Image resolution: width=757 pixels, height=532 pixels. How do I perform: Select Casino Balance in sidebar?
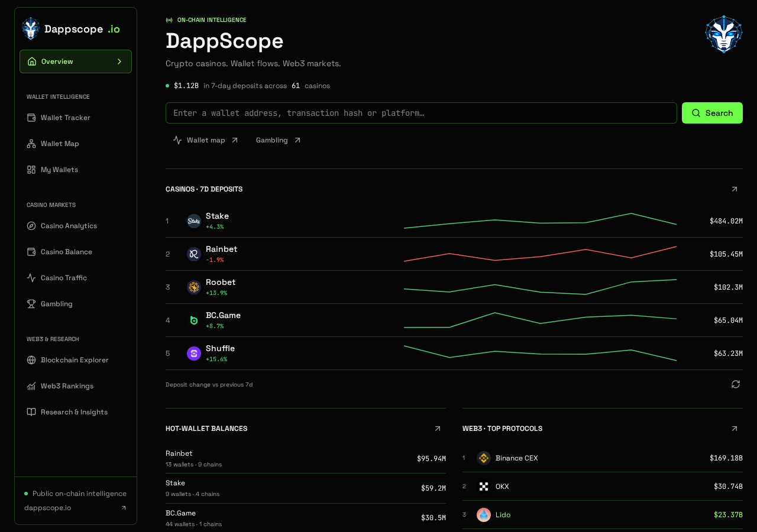pyautogui.click(x=76, y=252)
